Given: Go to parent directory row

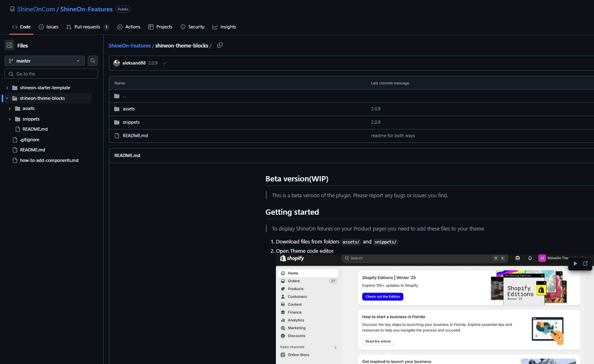Looking at the screenshot, I should click(124, 96).
